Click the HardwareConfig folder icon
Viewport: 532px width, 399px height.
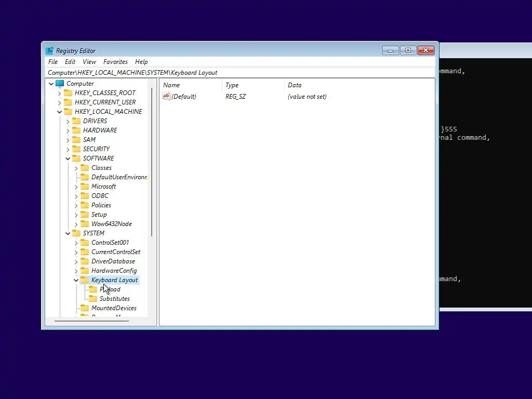point(85,271)
